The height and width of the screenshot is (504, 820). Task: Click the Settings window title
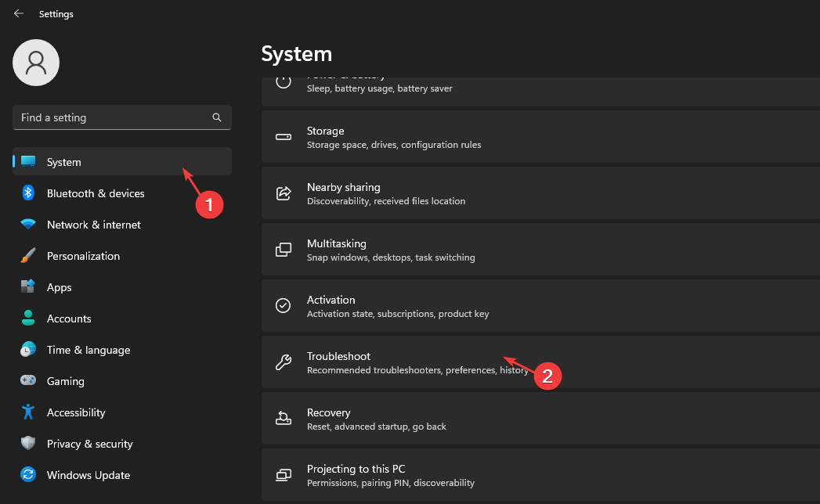coord(56,14)
